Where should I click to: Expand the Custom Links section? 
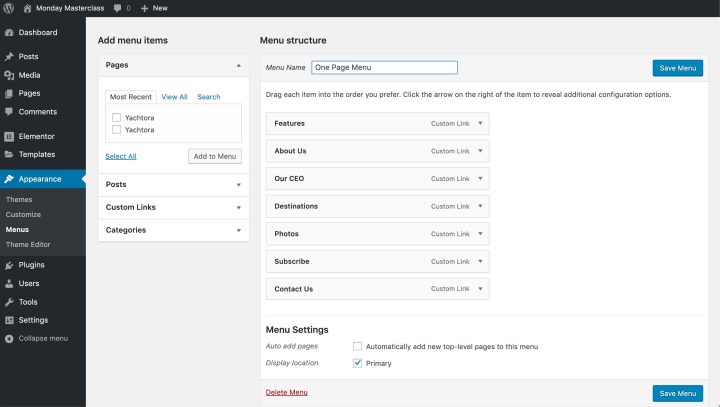[173, 207]
